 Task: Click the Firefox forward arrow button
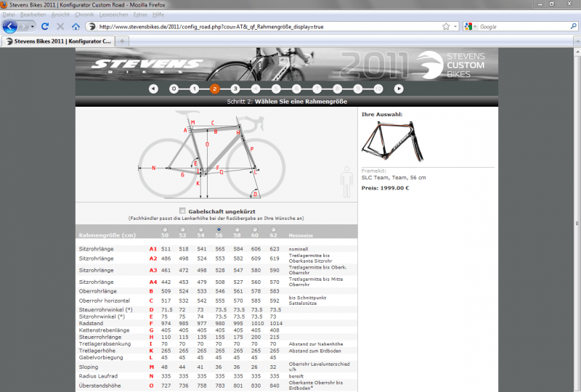coord(24,27)
